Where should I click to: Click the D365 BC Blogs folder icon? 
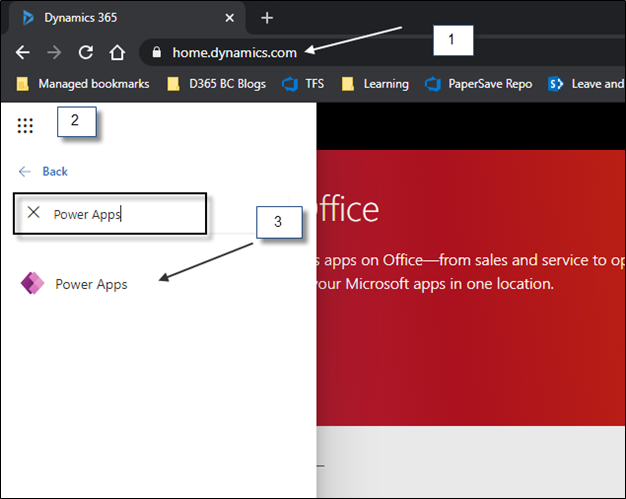click(x=173, y=84)
